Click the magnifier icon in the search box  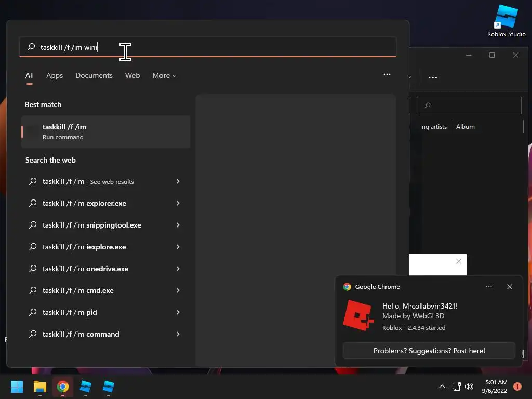(31, 46)
